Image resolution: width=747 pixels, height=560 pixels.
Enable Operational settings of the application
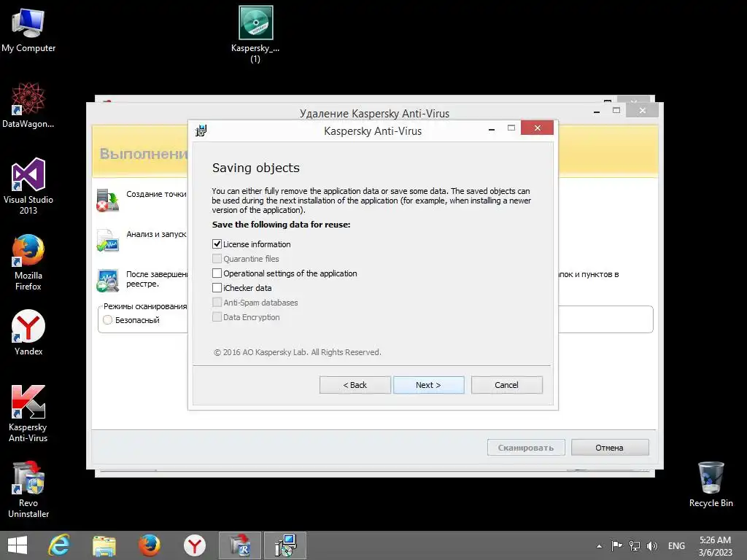[x=217, y=273]
